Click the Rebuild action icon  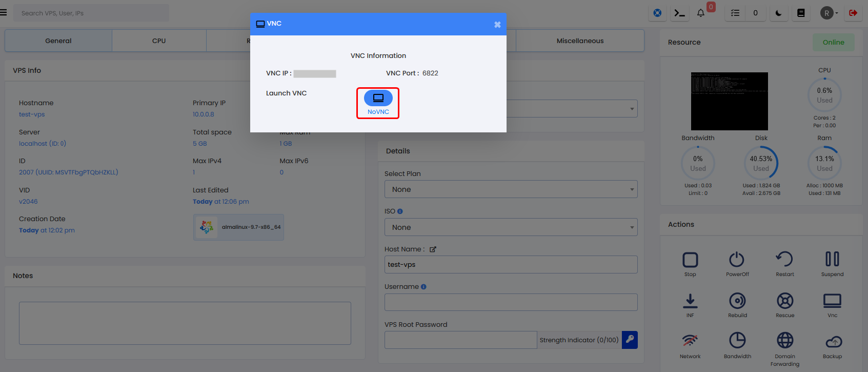737,301
